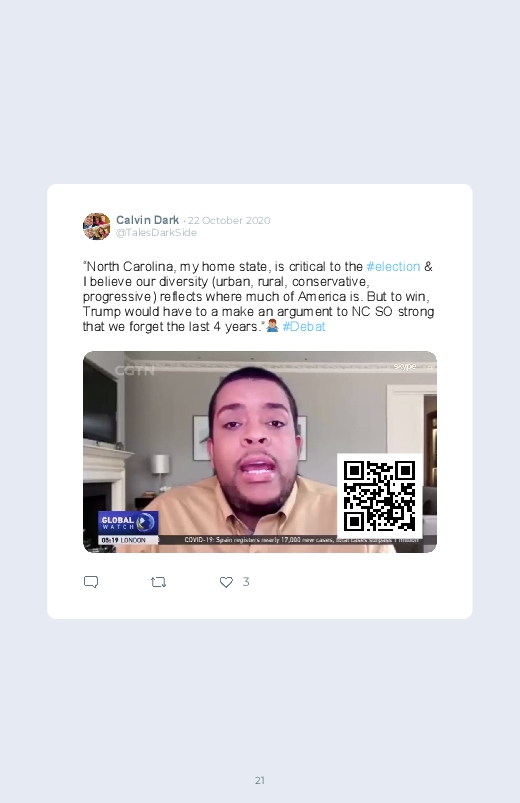Click the retweet arrows icon
This screenshot has width=520, height=803.
[158, 582]
